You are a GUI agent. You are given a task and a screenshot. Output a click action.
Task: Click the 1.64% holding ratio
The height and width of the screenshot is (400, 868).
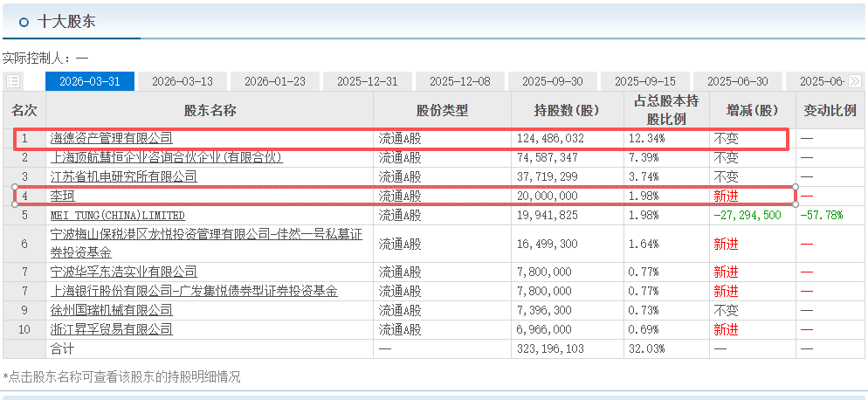pyautogui.click(x=644, y=244)
